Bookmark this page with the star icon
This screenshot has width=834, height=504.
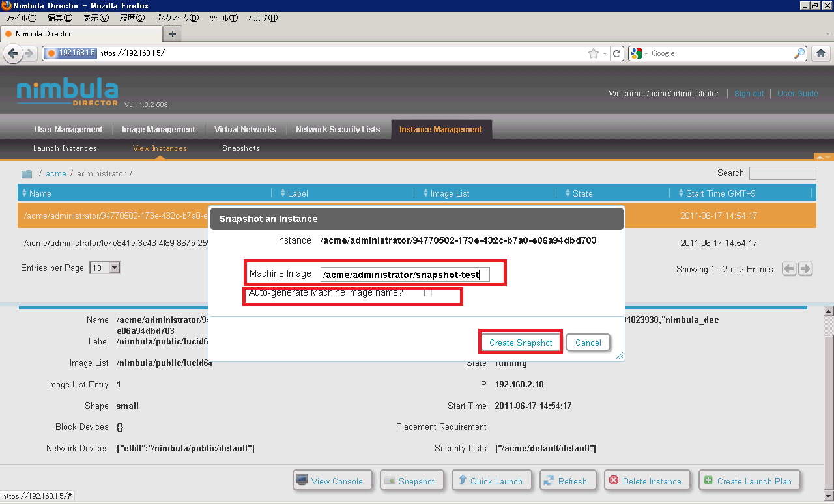593,53
